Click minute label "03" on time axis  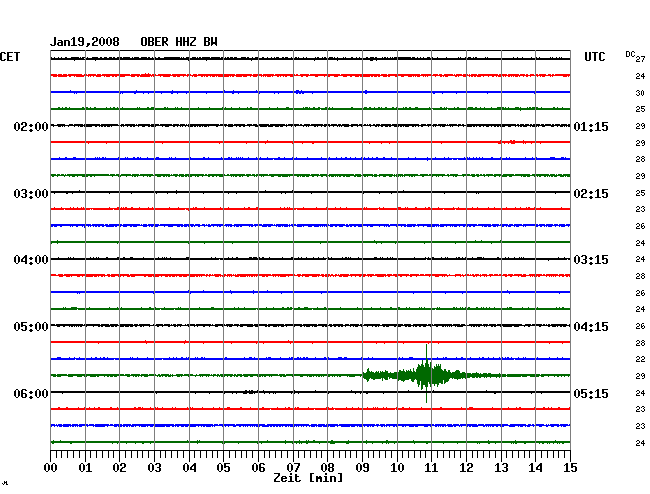coord(154,468)
